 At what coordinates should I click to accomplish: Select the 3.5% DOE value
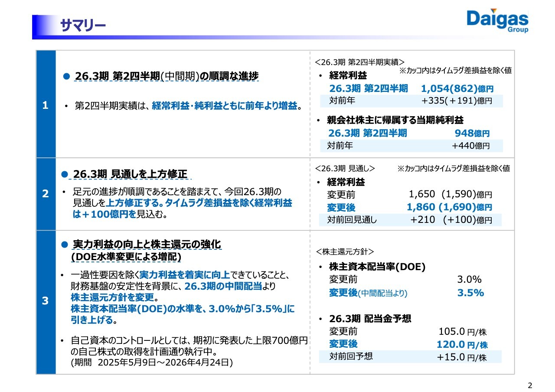(470, 293)
